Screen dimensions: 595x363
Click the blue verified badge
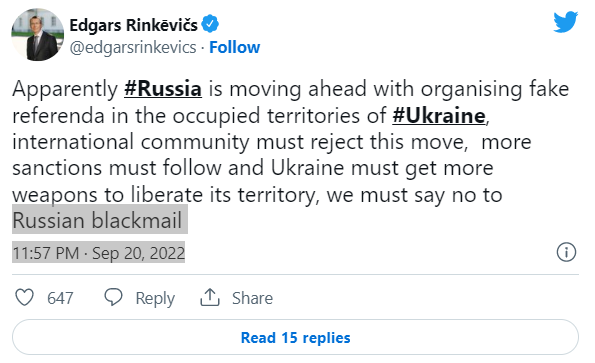pos(210,24)
